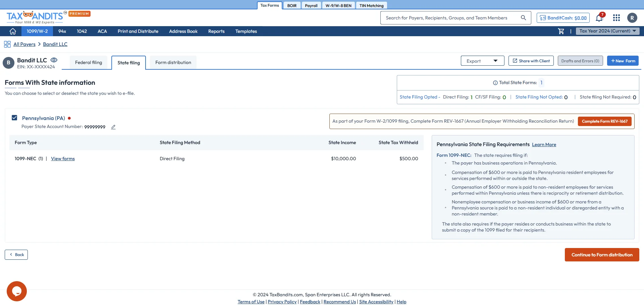Image resolution: width=644 pixels, height=308 pixels.
Task: Click the Pennsylvania (PA) state name
Action: pyautogui.click(x=44, y=118)
